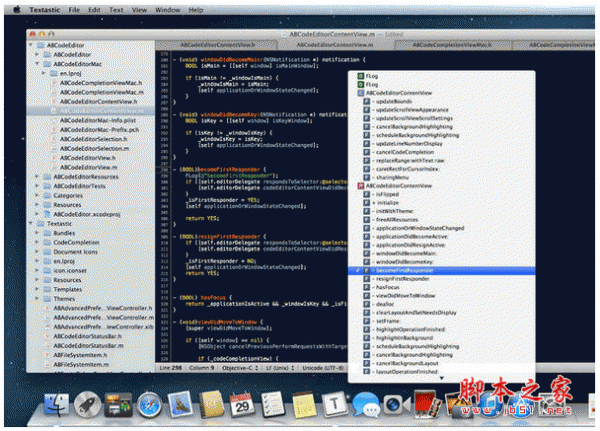Click the method icon beside isFlipped
This screenshot has width=600, height=431.
tap(367, 194)
